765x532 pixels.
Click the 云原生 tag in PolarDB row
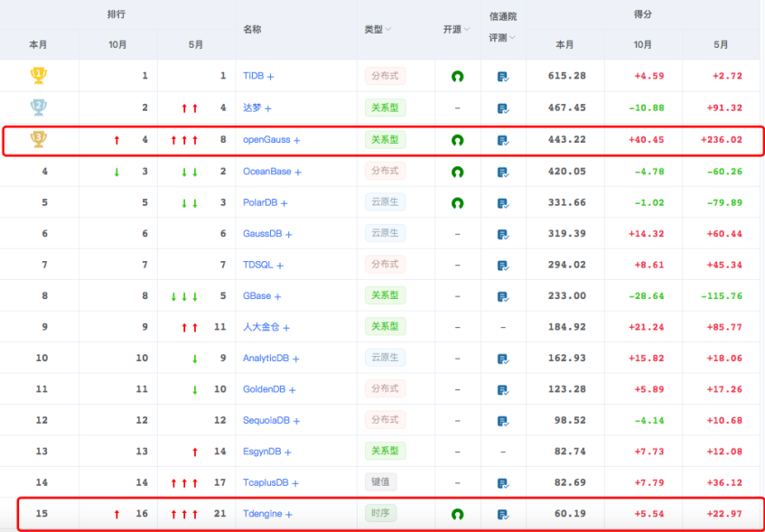pyautogui.click(x=385, y=202)
